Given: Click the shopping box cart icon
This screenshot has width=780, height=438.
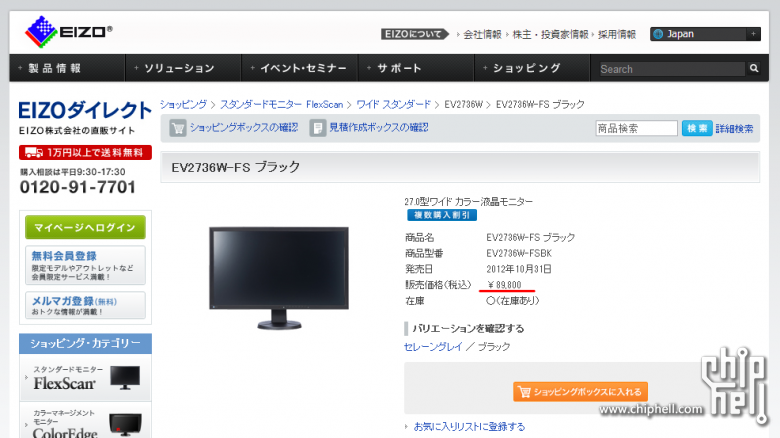Looking at the screenshot, I should (x=178, y=128).
